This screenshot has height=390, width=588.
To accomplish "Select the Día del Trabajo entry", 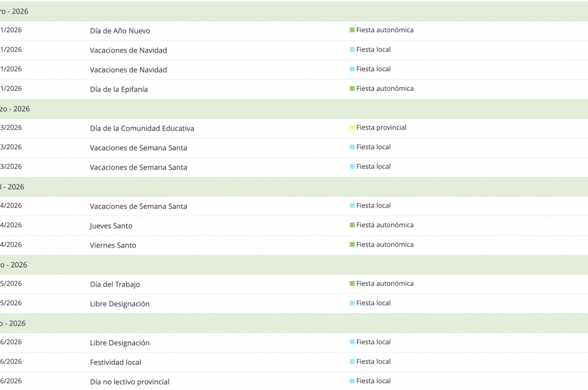I will [x=115, y=284].
